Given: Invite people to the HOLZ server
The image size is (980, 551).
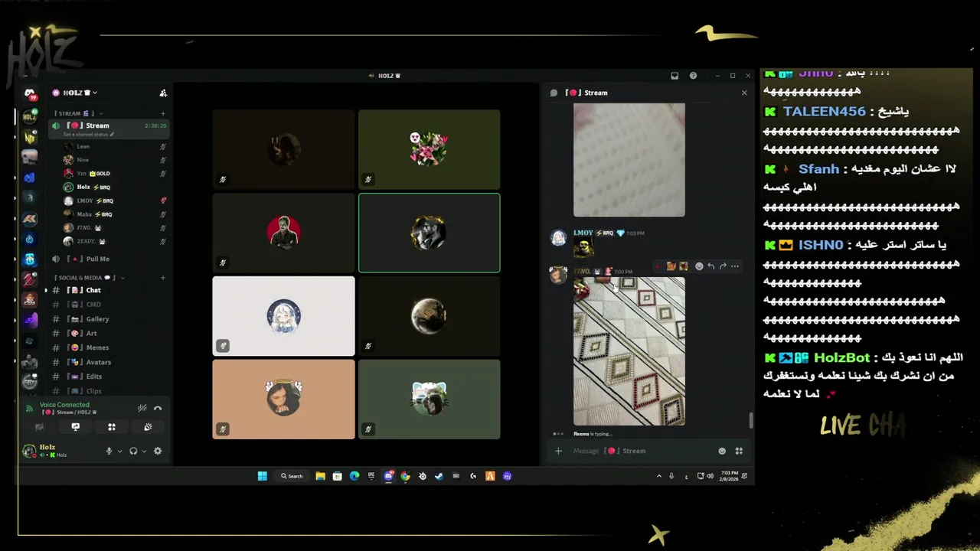Looking at the screenshot, I should coord(163,93).
